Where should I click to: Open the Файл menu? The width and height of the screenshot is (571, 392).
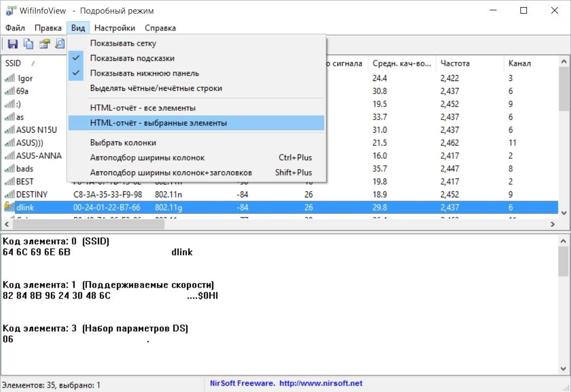click(x=15, y=28)
